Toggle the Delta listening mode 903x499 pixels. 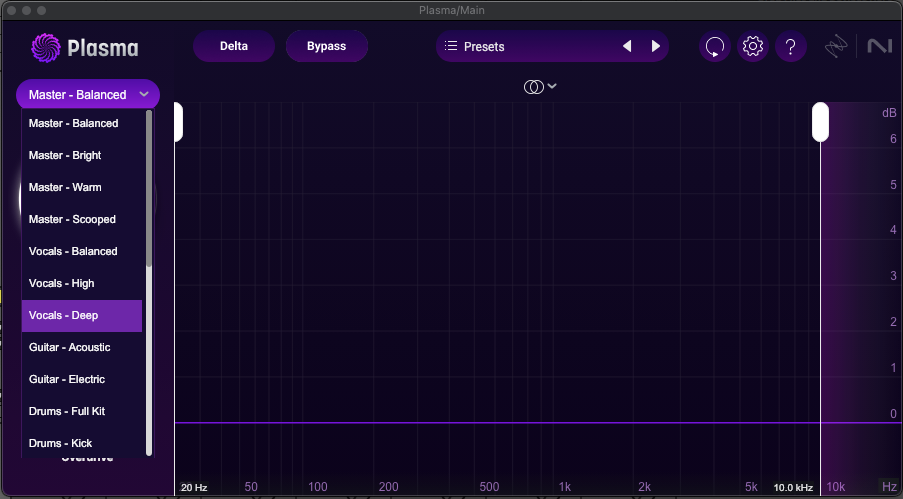point(234,46)
